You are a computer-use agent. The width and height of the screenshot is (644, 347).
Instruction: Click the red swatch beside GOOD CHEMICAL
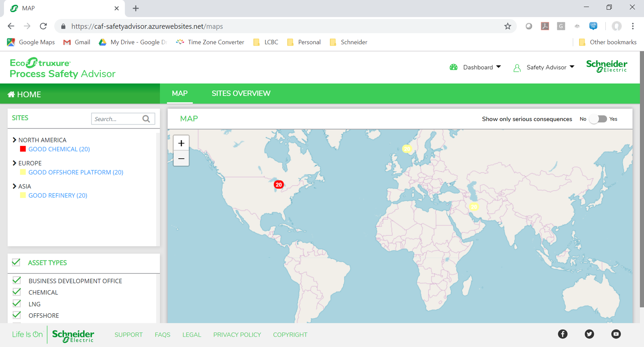pyautogui.click(x=23, y=149)
